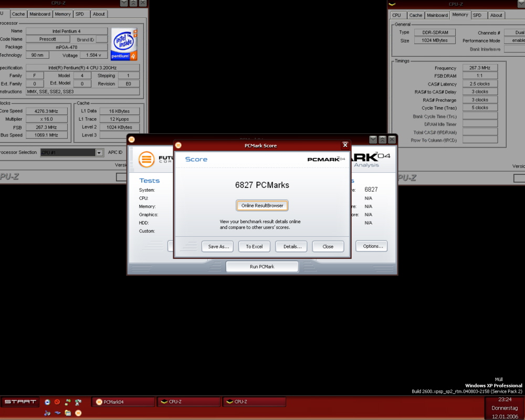525x420 pixels.
Task: Click the Close button in Score dialog
Action: point(328,247)
